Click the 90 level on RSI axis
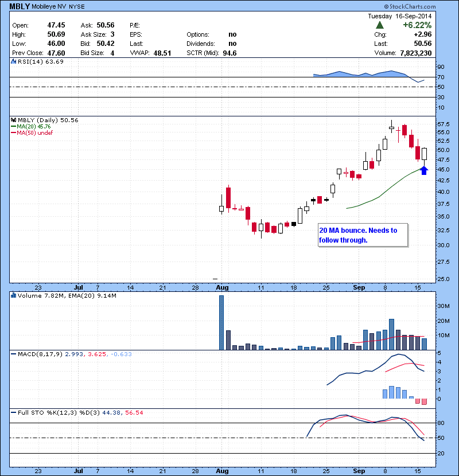Viewport: 459px width, 476px height. (x=441, y=67)
